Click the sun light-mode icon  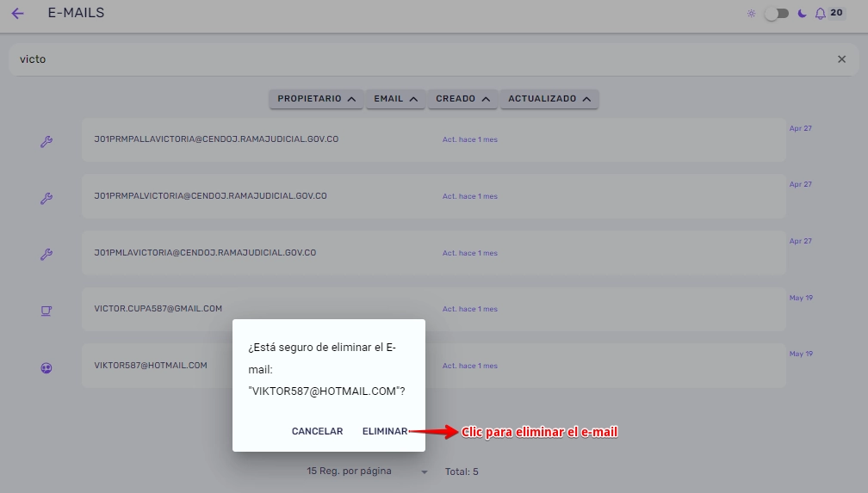[x=751, y=13]
